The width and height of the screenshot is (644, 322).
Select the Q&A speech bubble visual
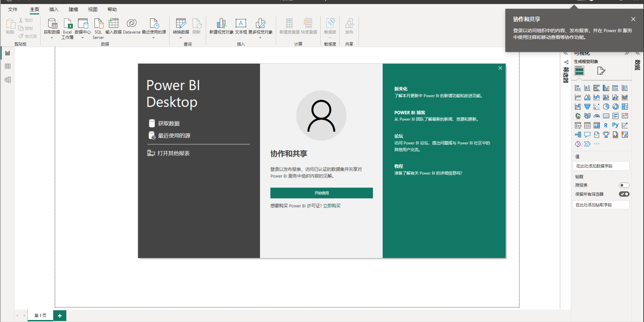tap(587, 135)
